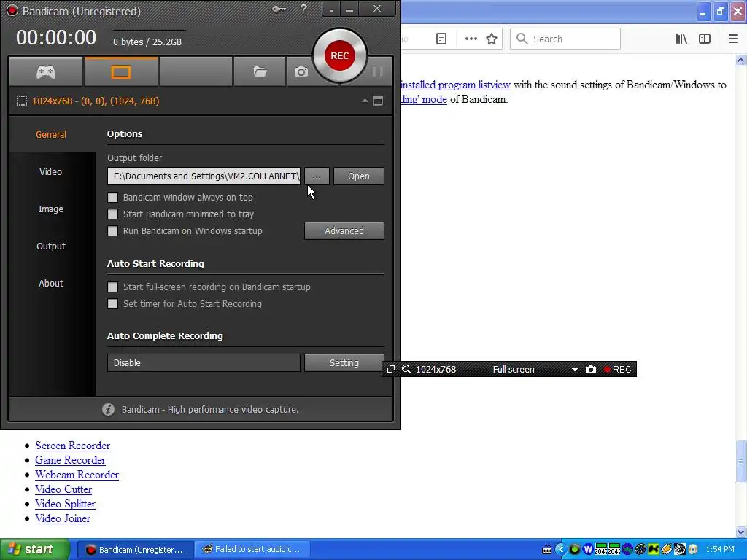Open the browser Library icon
The image size is (747, 560).
pyautogui.click(x=681, y=39)
